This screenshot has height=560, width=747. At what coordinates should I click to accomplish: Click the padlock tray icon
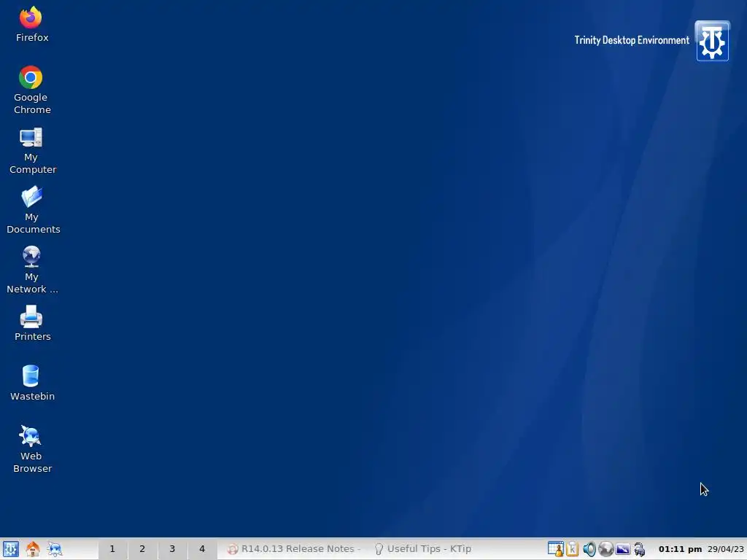[x=639, y=549]
